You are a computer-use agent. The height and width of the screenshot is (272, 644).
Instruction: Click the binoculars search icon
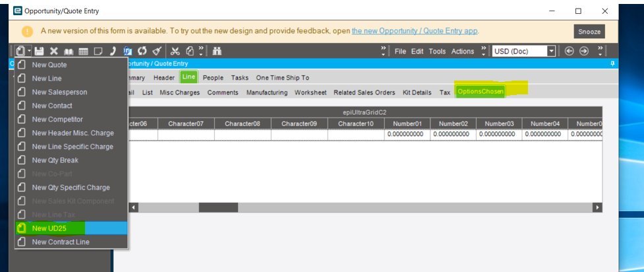tap(217, 51)
